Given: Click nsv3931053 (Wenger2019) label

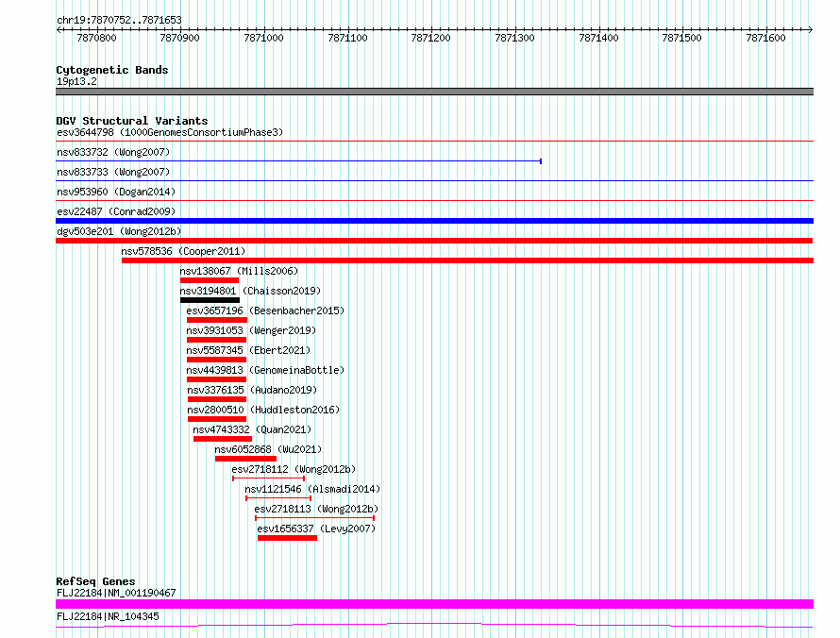Looking at the screenshot, I should (251, 330).
